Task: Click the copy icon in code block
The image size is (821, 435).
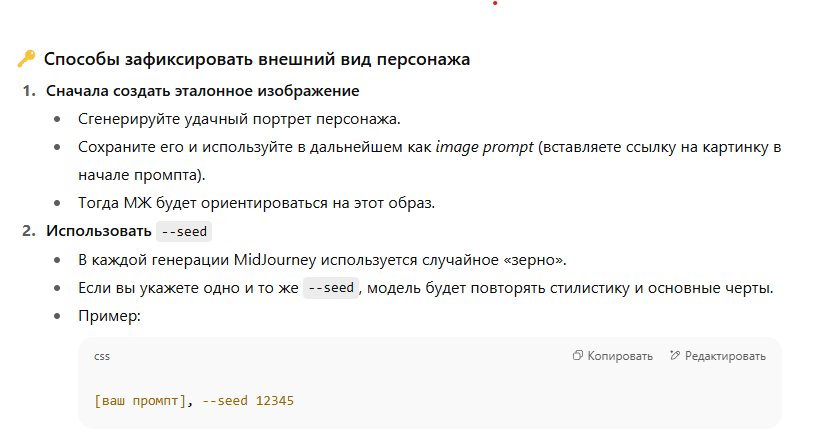Action: click(578, 356)
